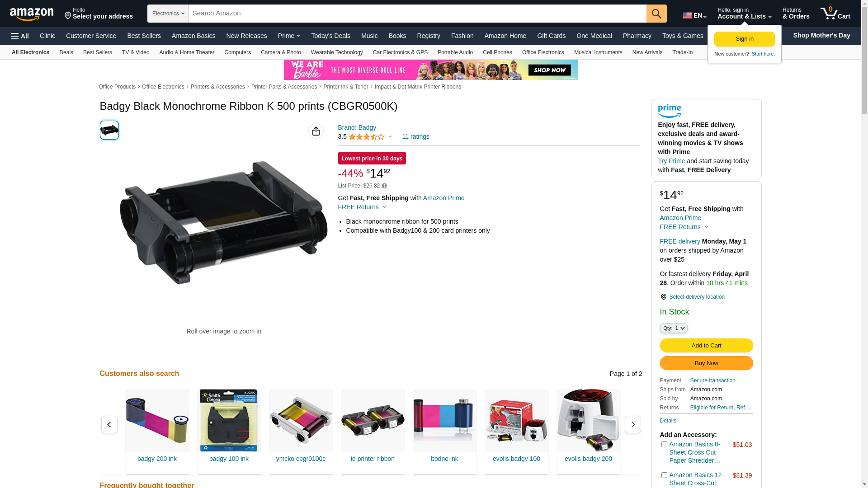868x488 pixels.
Task: Expand the EN language selector
Action: [694, 15]
